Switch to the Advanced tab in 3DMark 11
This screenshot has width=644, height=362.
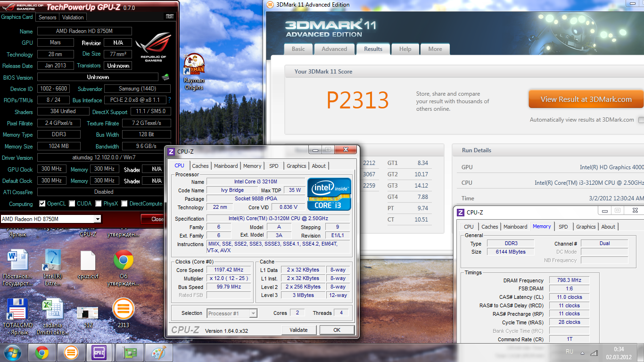pos(334,49)
